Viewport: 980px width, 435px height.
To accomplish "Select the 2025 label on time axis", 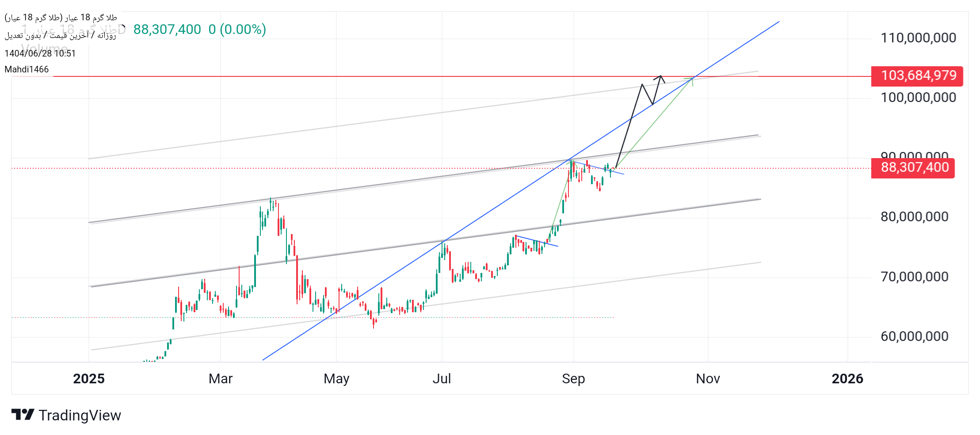I will coord(89,379).
